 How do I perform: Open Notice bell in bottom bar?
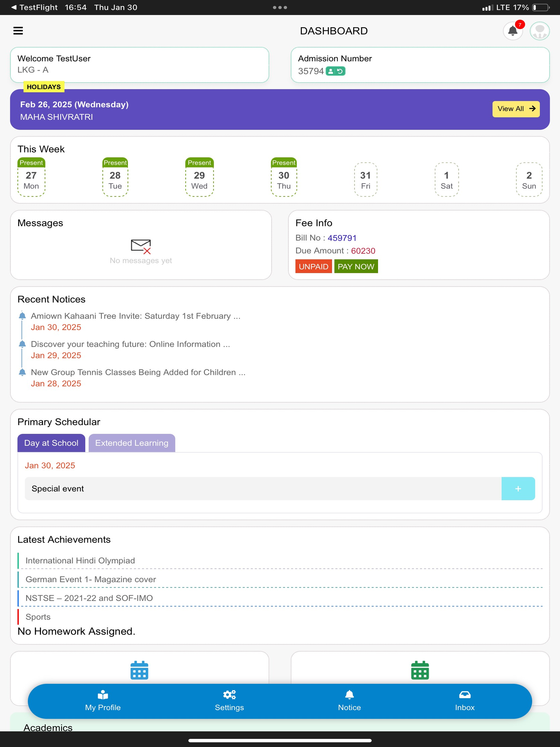(x=349, y=701)
